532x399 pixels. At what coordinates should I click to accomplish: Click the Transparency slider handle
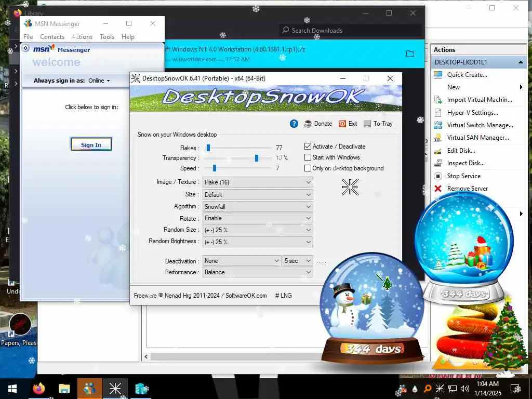click(257, 158)
